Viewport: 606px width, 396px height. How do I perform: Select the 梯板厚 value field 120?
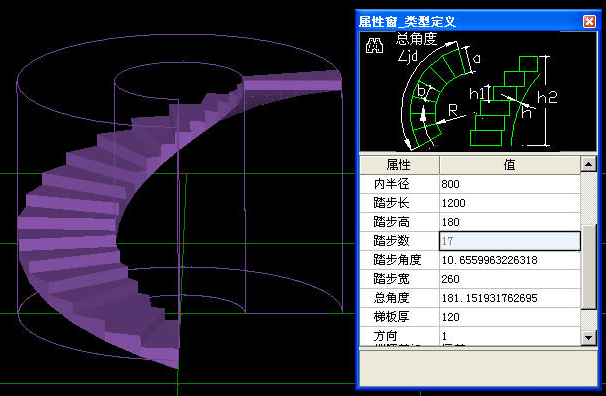point(510,317)
